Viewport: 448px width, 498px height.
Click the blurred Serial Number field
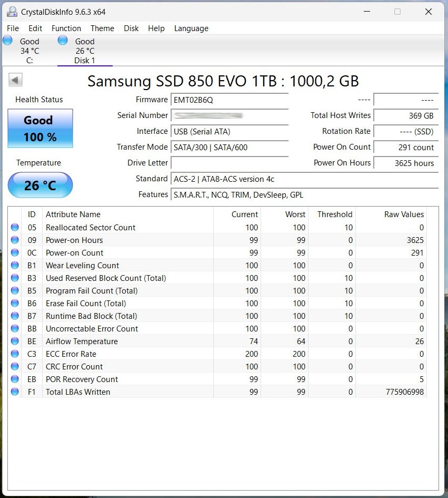pyautogui.click(x=230, y=115)
